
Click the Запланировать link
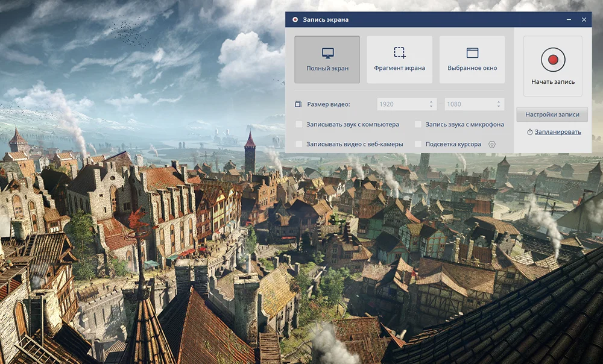pos(557,132)
